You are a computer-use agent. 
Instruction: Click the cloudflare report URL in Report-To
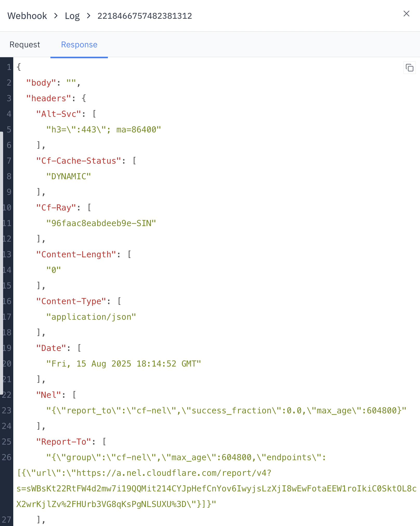click(172, 473)
